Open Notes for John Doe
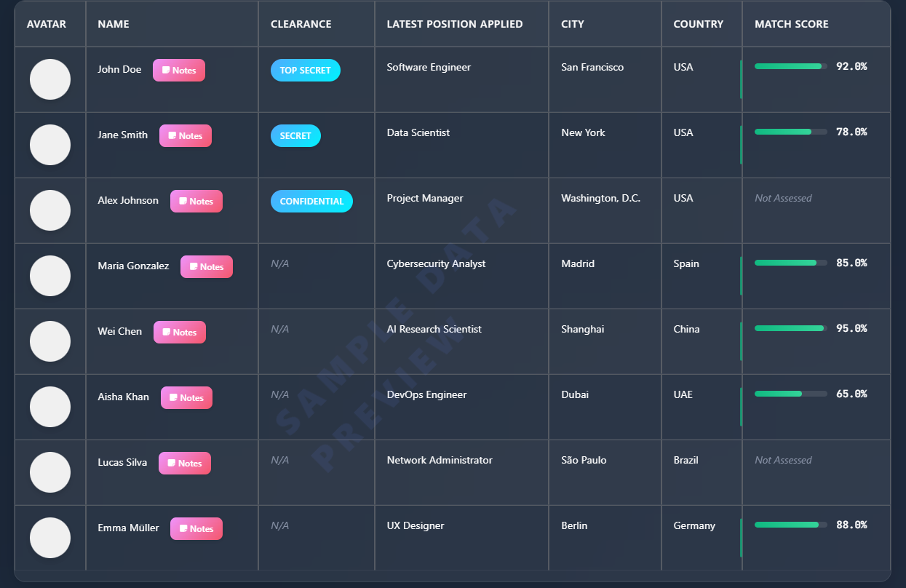906x588 pixels. (178, 70)
